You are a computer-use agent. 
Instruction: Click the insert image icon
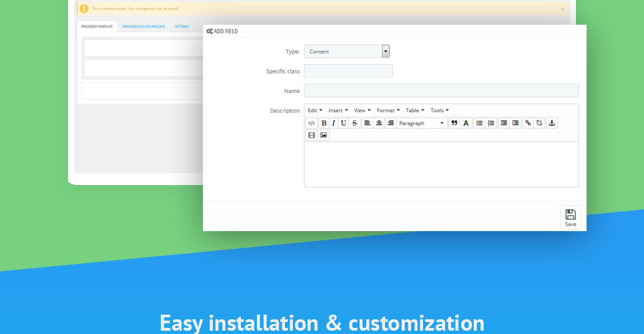point(324,135)
